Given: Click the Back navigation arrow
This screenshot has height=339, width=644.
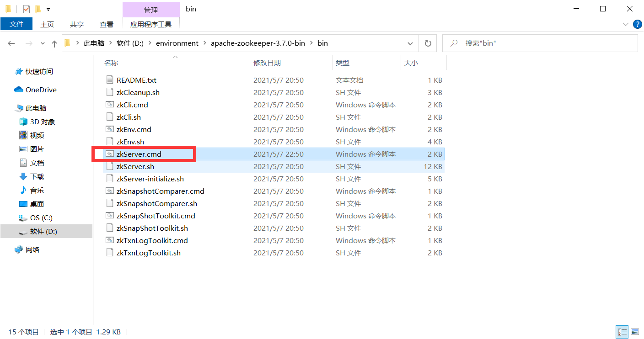Looking at the screenshot, I should (11, 43).
